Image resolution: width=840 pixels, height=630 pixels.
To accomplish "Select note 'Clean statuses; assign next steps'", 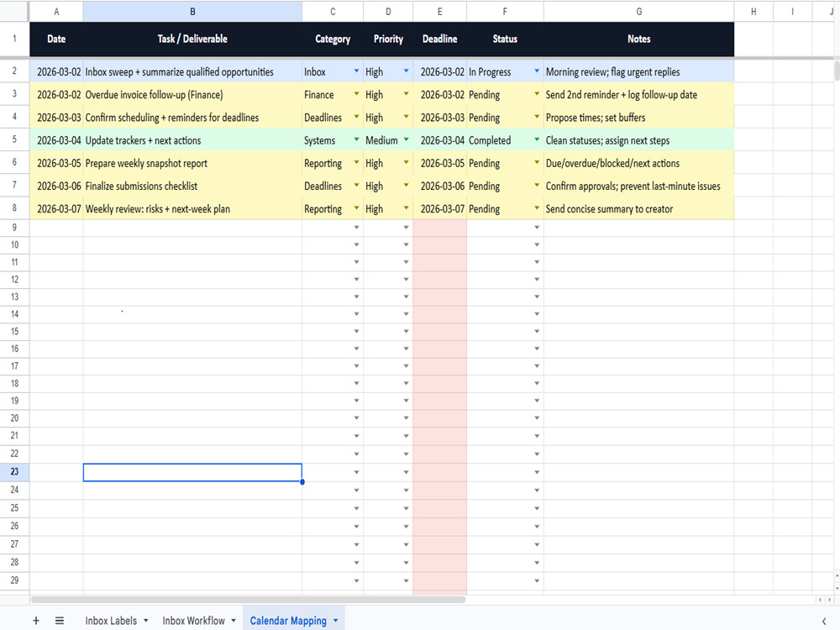I will (x=638, y=139).
